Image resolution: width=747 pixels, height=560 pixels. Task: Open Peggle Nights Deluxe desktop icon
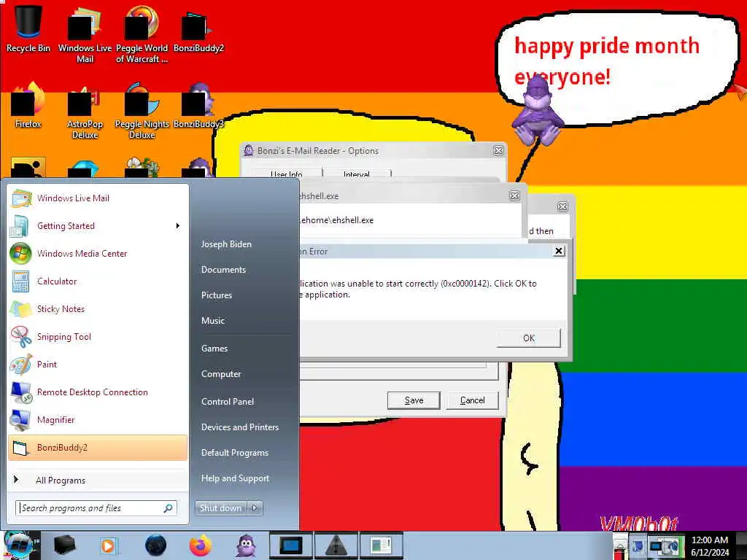[x=142, y=111]
